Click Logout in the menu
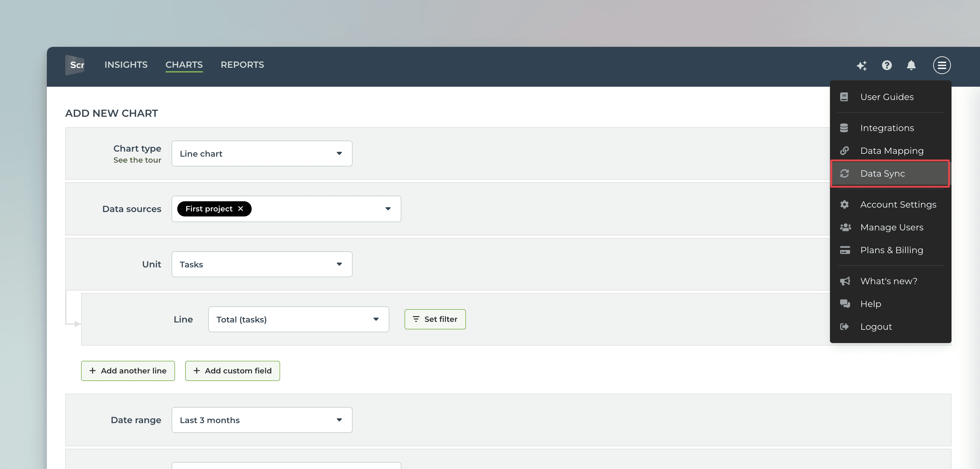The image size is (980, 469). tap(876, 327)
